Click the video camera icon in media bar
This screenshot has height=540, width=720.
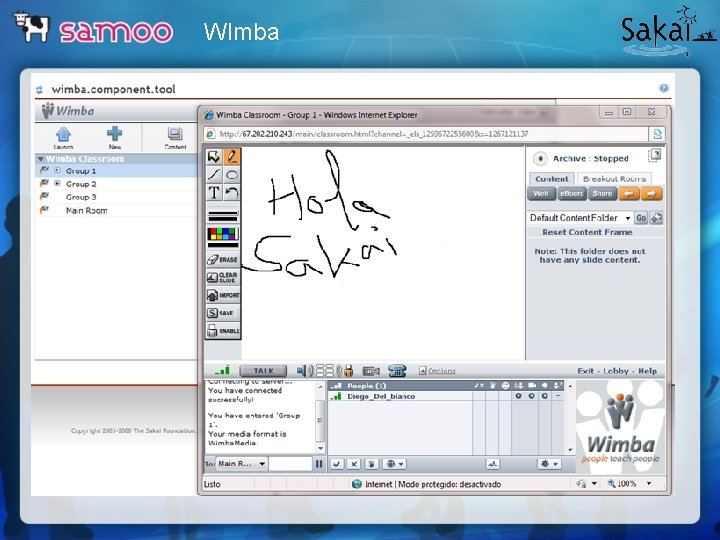pyautogui.click(x=371, y=371)
